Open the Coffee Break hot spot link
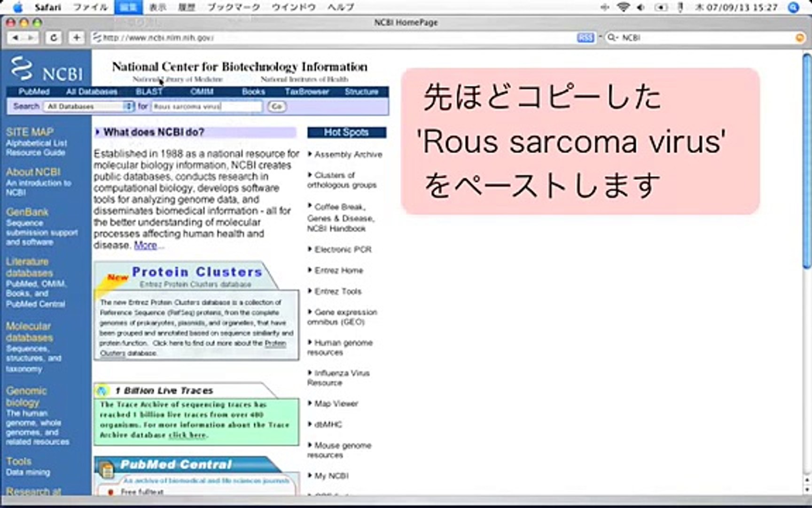 coord(340,207)
